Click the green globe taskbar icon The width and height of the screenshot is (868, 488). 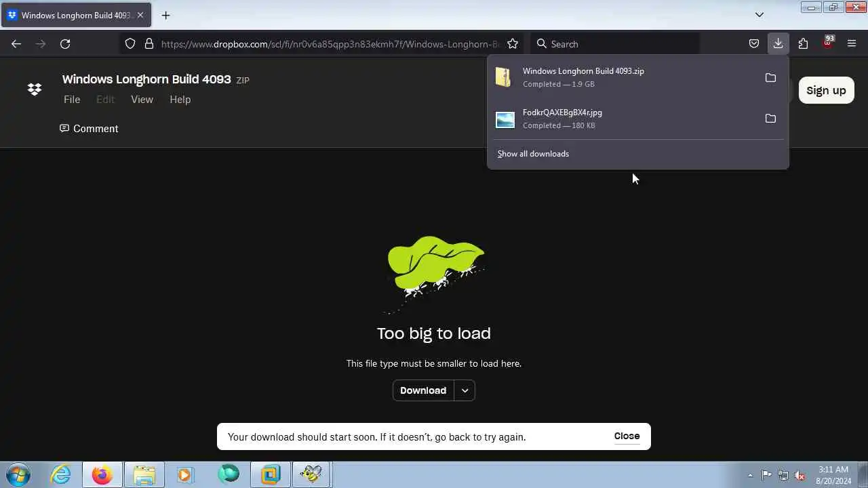click(229, 474)
